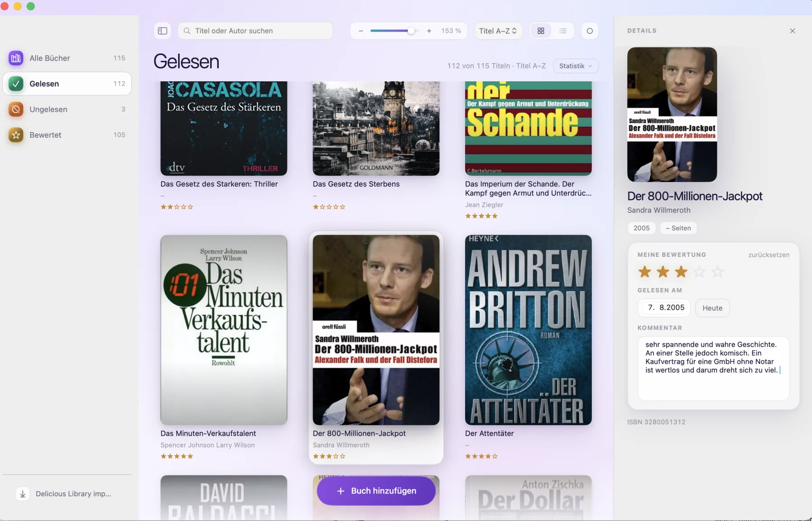Set rating to four stars in details
812x521 pixels.
point(699,272)
